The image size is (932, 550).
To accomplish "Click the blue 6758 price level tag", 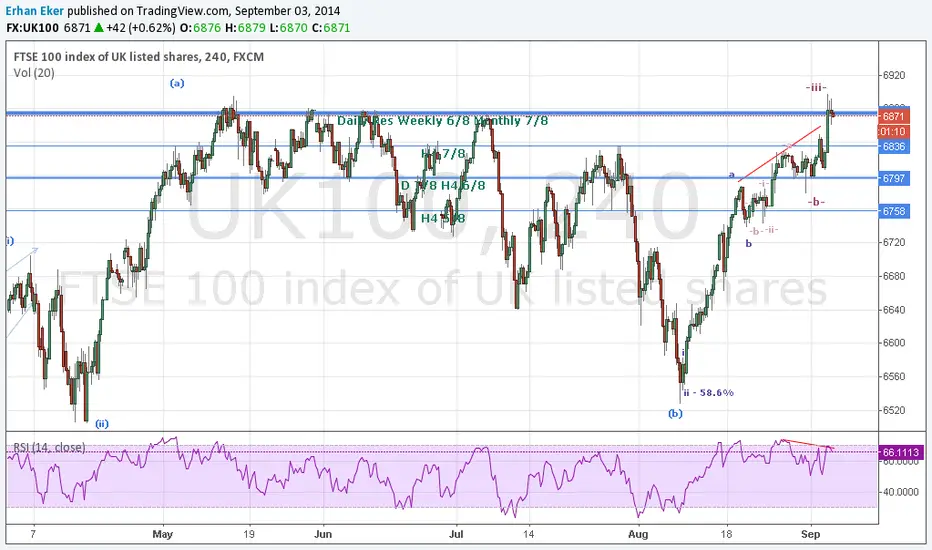I will pos(893,211).
